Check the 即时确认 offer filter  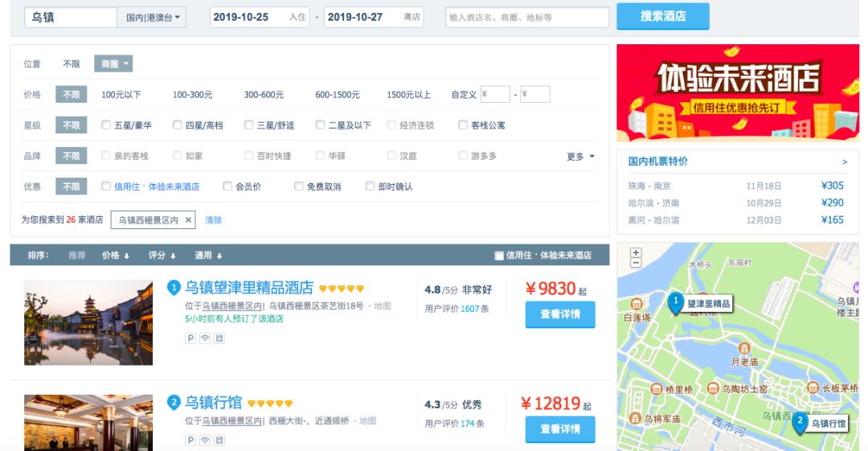(370, 186)
